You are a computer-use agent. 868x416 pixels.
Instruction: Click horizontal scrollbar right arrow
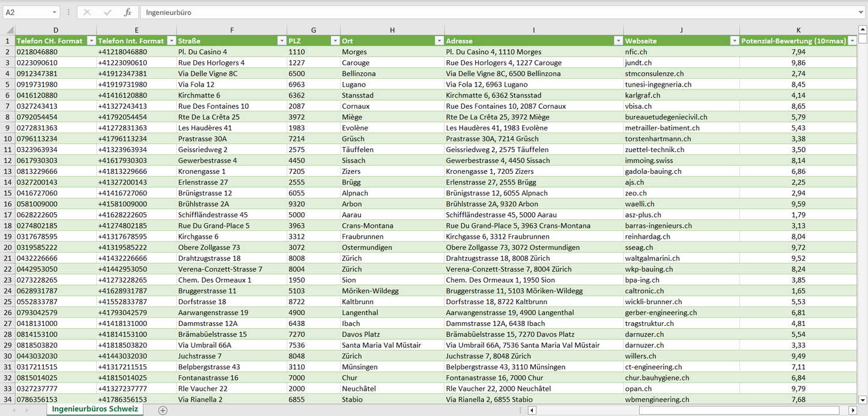click(852, 410)
